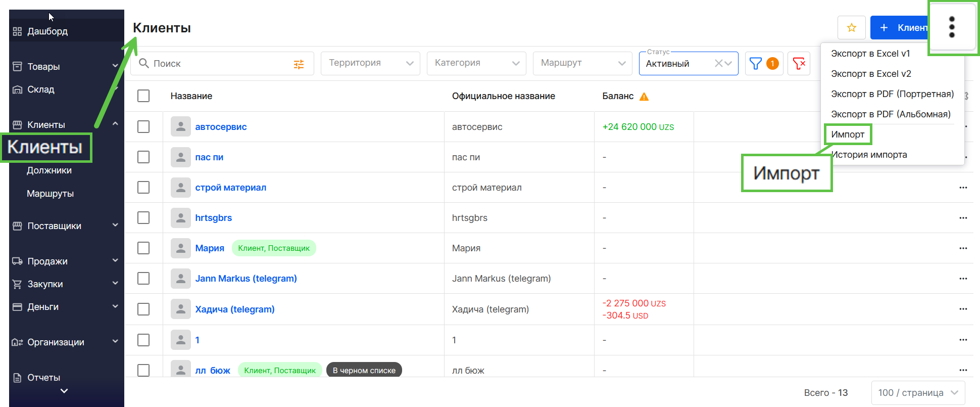The image size is (980, 407).
Task: Expand the Категория filter dropdown
Action: click(476, 63)
